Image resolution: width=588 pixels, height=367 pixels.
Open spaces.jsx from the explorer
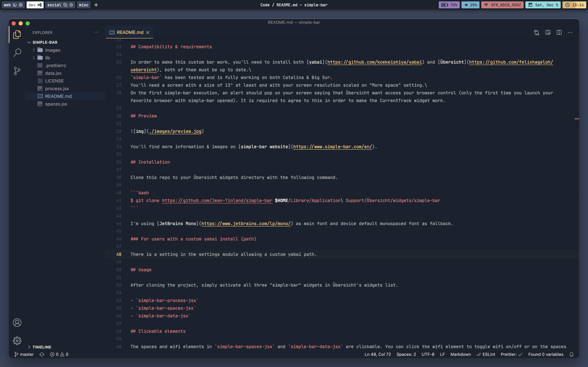tap(56, 104)
